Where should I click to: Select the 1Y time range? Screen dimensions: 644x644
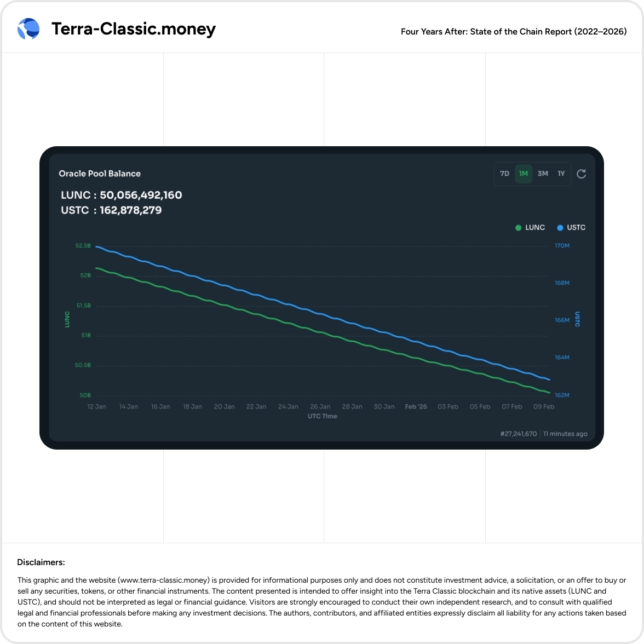[x=561, y=174]
